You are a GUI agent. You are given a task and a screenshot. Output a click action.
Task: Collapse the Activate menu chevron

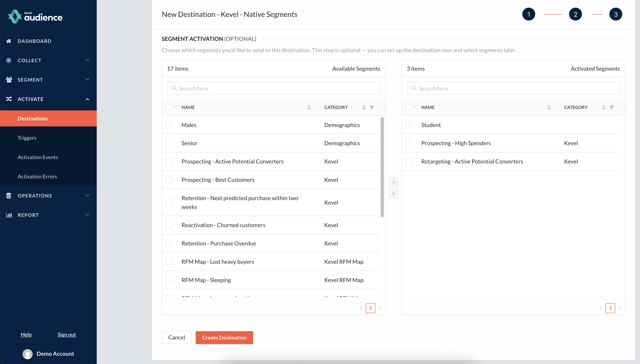[x=87, y=99]
